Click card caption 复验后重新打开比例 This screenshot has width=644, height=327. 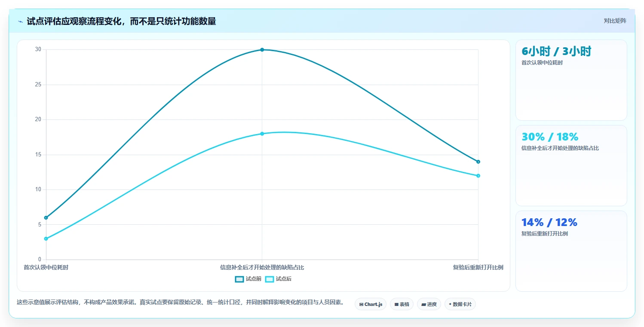pyautogui.click(x=545, y=234)
